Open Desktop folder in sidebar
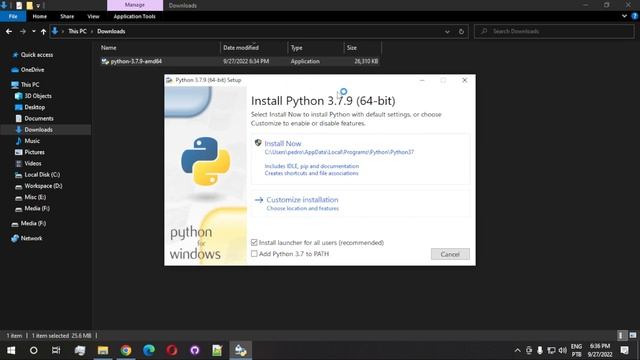 click(34, 107)
